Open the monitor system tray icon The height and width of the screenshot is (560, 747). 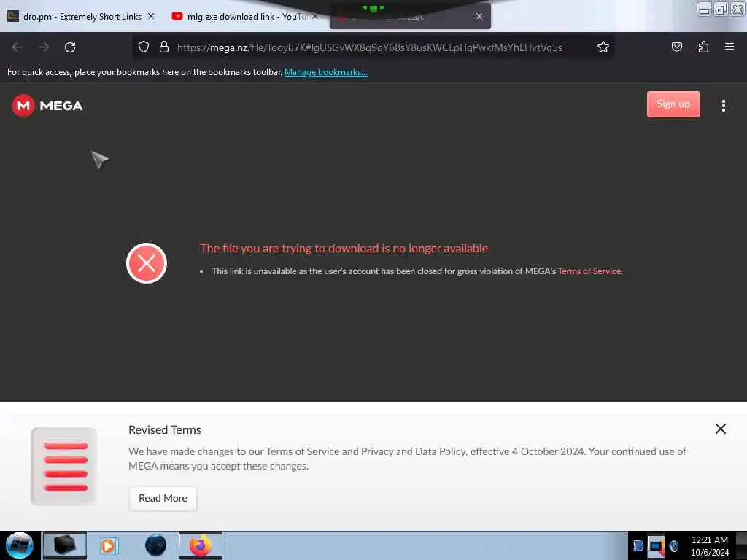[656, 545]
